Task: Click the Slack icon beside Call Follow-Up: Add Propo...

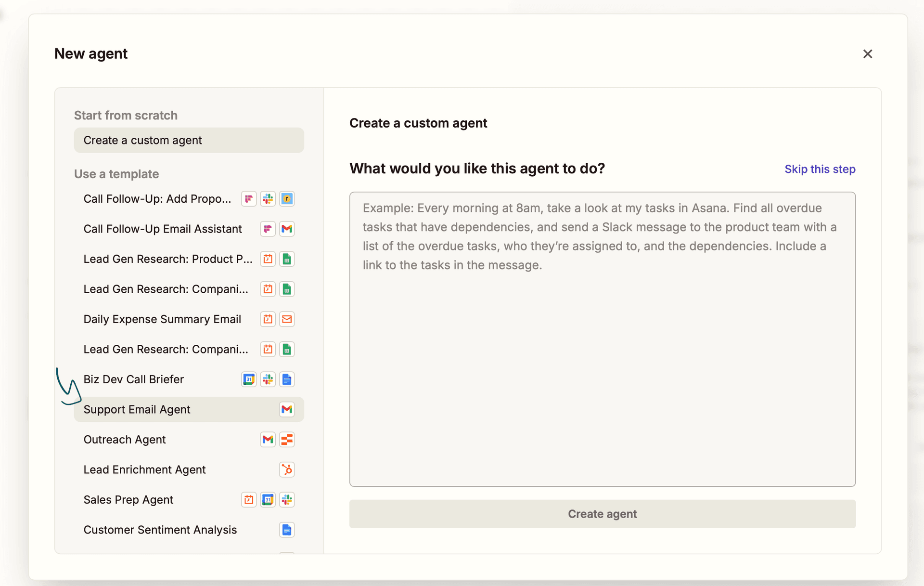Action: (x=268, y=198)
